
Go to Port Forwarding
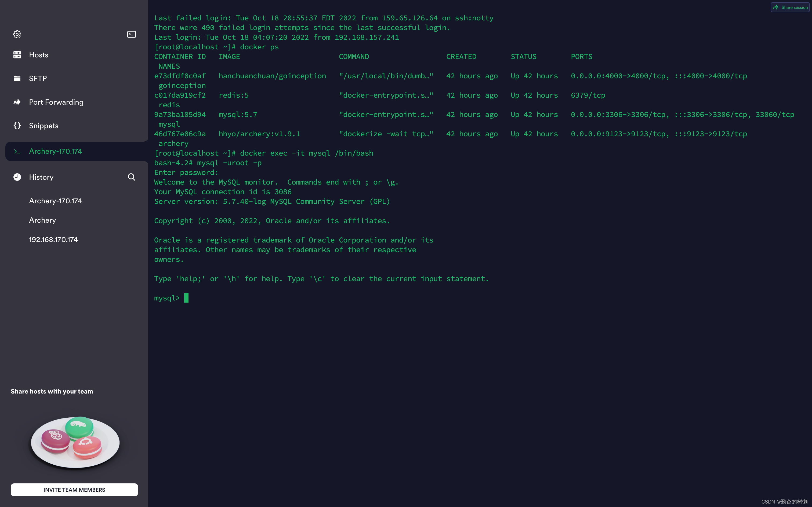(x=56, y=102)
